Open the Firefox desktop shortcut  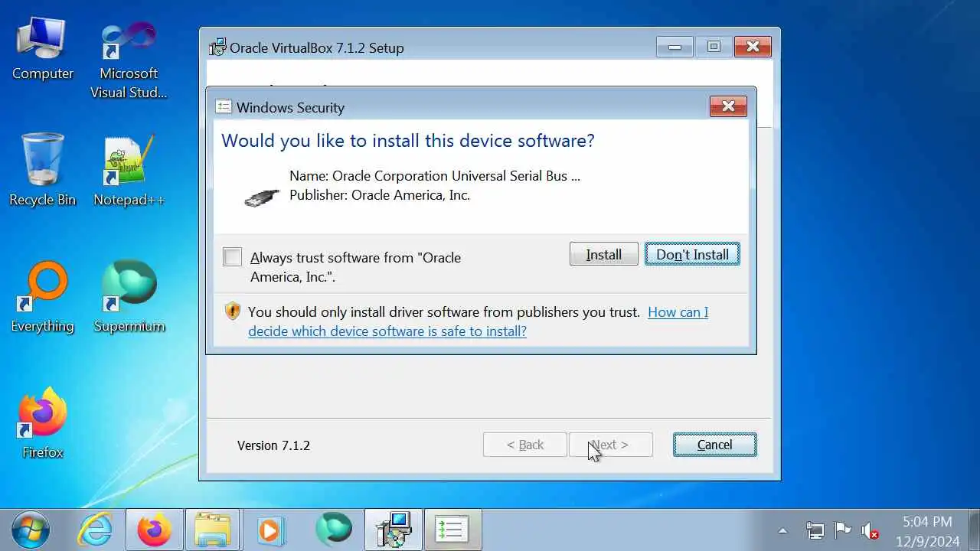pyautogui.click(x=43, y=423)
